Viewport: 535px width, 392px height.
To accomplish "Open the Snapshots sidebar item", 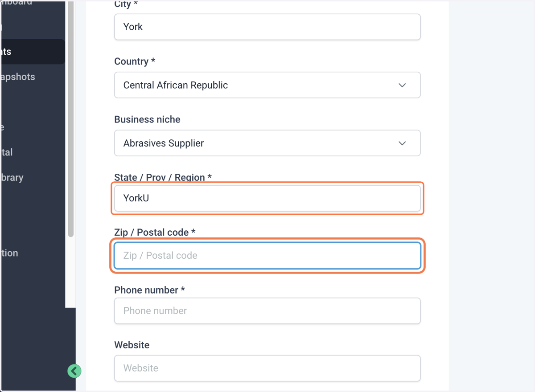I will point(18,77).
